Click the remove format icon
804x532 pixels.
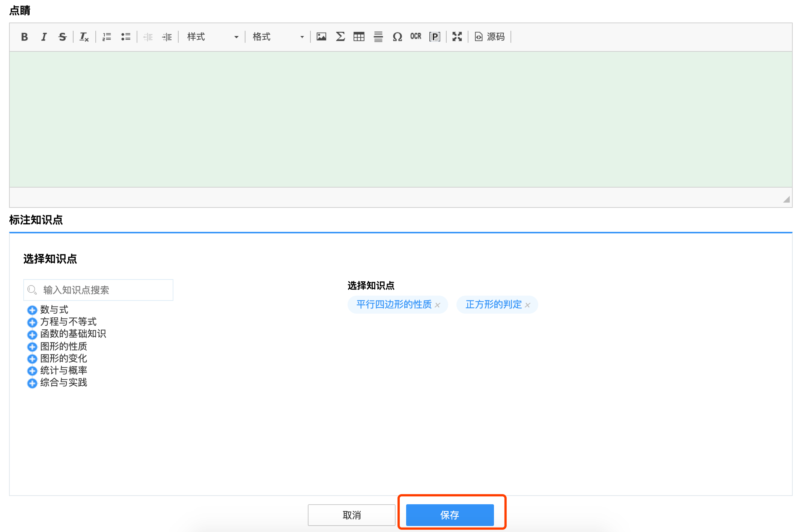[84, 37]
